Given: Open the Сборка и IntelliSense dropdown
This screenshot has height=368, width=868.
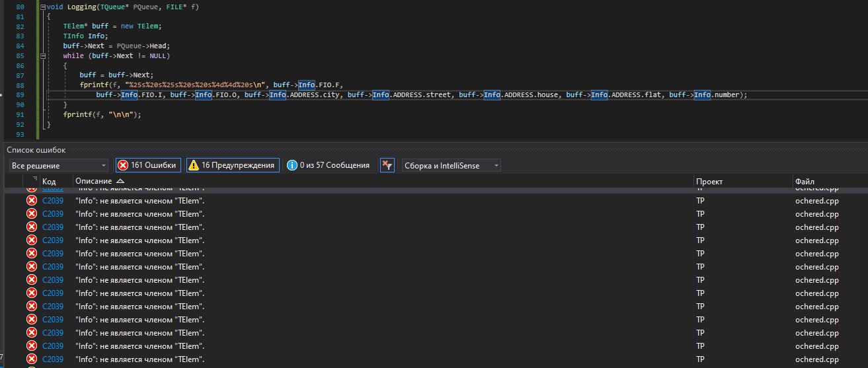Looking at the screenshot, I should (451, 165).
